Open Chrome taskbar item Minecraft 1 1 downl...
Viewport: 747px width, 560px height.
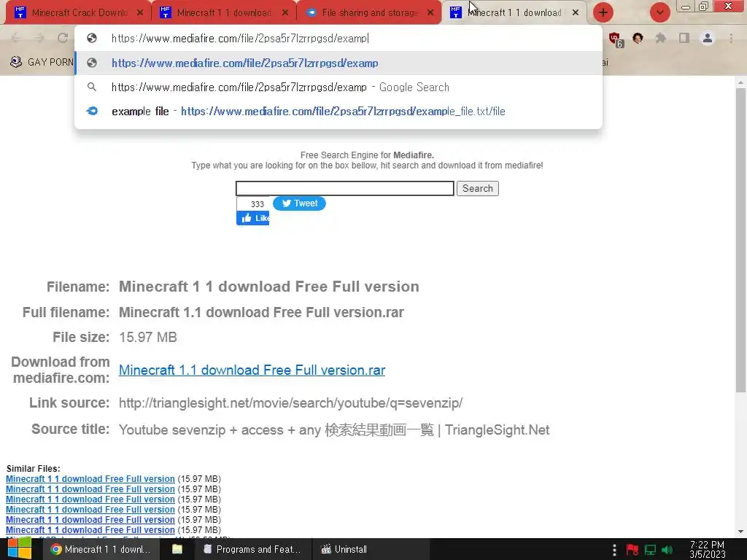[101, 549]
